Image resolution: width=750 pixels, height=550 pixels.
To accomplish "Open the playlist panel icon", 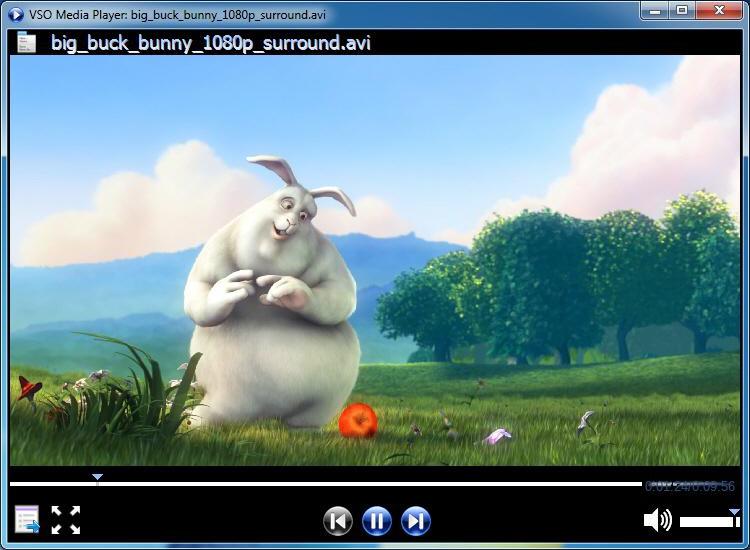I will pos(26,520).
